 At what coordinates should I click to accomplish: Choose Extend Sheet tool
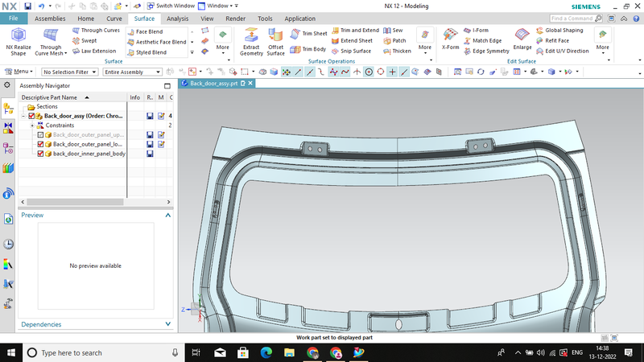[x=352, y=41]
